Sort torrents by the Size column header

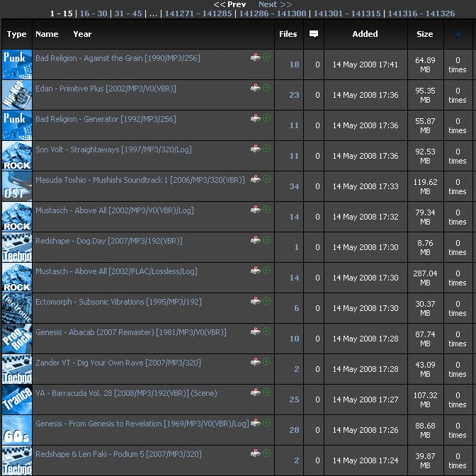[424, 34]
